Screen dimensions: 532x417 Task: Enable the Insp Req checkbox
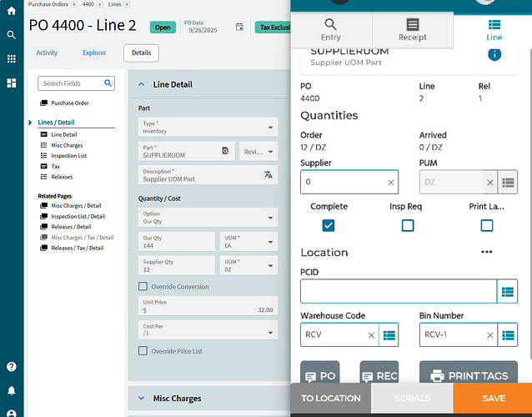(408, 225)
